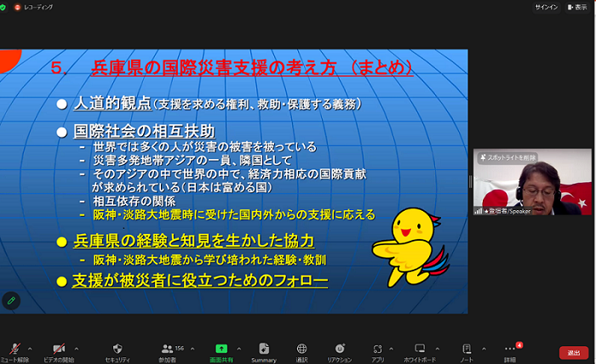Click the heading 国際社会の相互扶助

point(144,131)
